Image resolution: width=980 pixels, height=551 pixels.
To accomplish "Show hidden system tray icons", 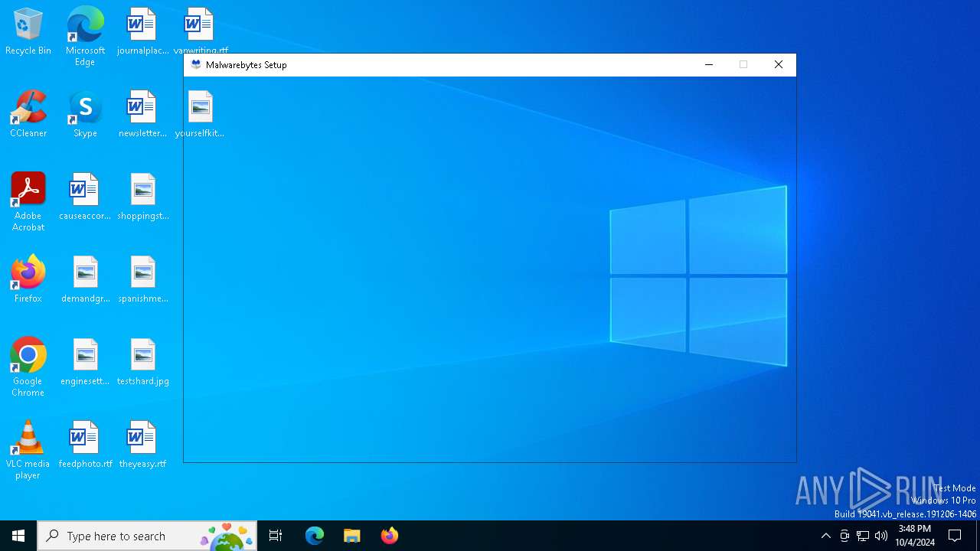I will coord(825,536).
